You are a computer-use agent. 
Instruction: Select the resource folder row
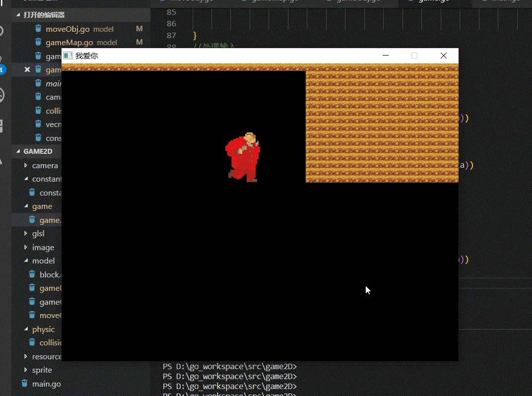(37, 357)
